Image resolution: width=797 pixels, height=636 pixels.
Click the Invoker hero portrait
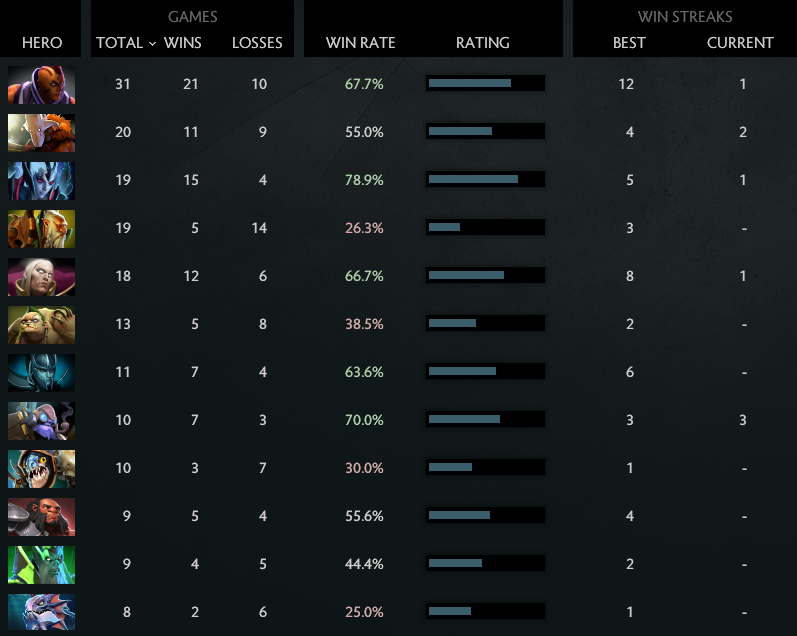41,276
